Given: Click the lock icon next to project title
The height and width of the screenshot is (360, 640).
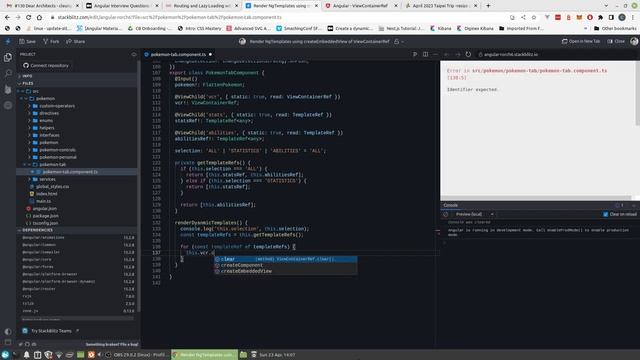Looking at the screenshot, I should click(396, 41).
